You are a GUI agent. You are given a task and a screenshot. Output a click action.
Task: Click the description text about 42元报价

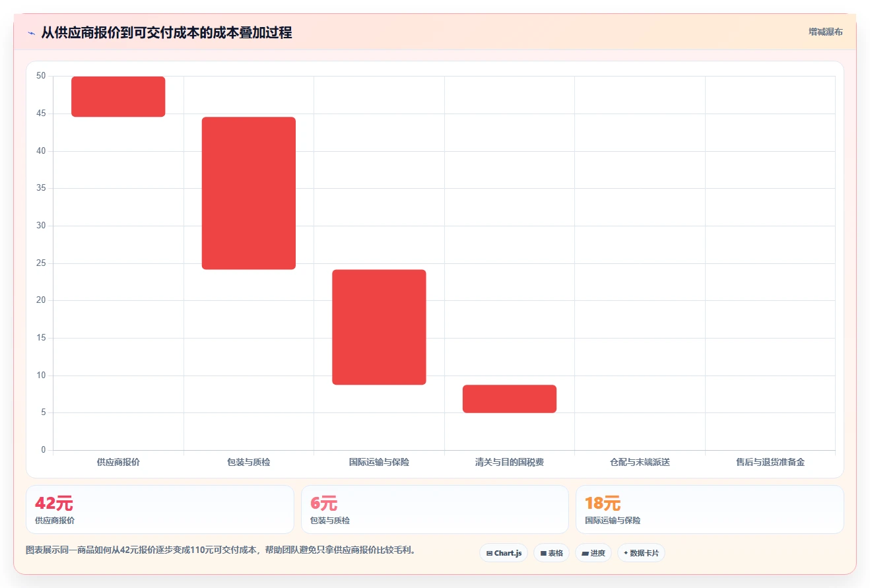pyautogui.click(x=221, y=550)
